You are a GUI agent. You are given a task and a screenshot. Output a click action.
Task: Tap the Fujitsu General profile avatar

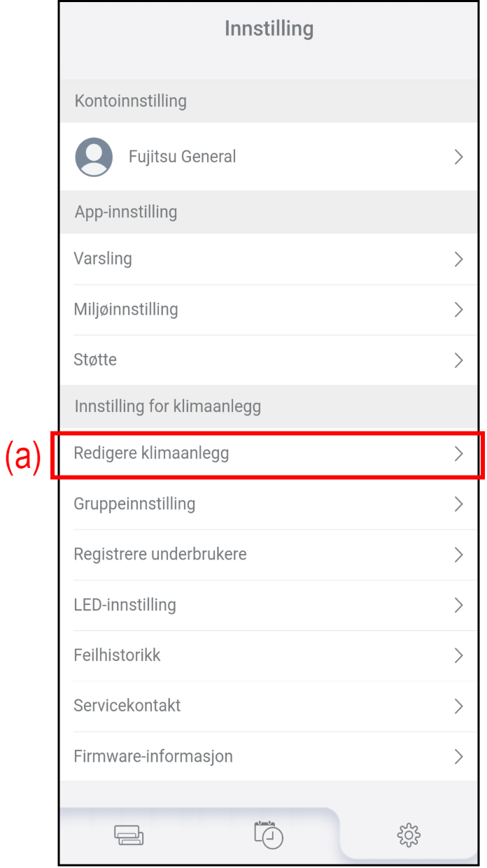point(94,157)
